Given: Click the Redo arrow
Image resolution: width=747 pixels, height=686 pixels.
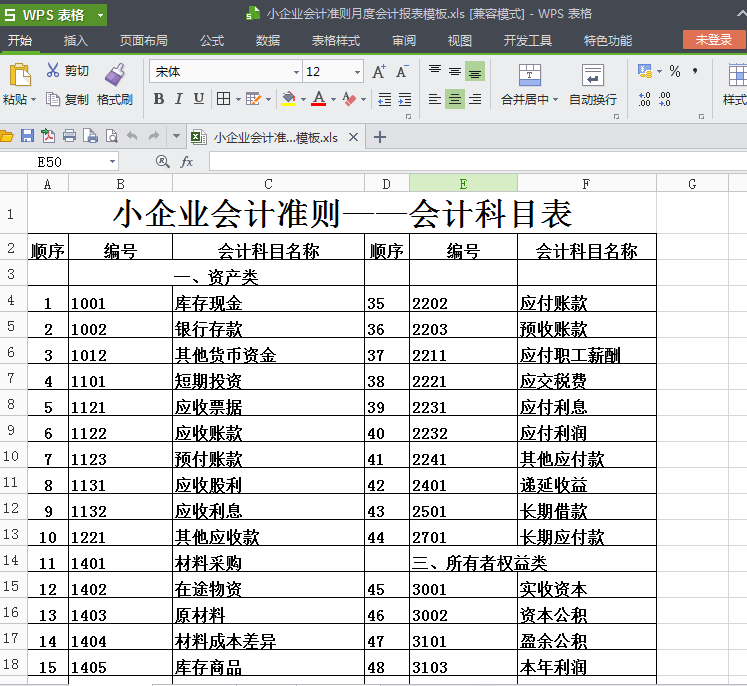Looking at the screenshot, I should coord(153,136).
